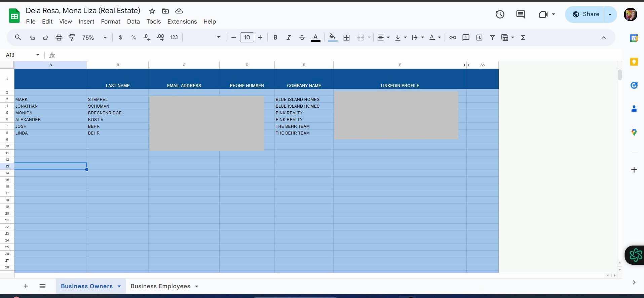
Task: Open the comments panel
Action: click(x=521, y=14)
